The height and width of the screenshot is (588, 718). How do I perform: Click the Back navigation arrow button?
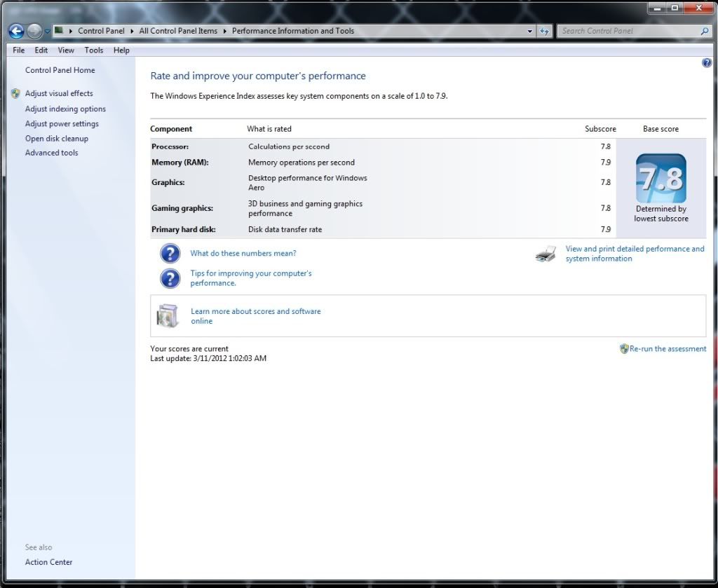point(16,31)
